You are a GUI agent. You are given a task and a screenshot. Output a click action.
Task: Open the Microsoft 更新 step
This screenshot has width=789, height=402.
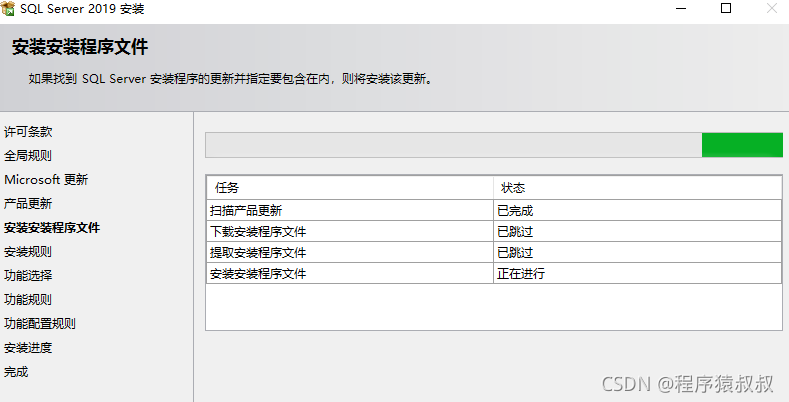click(46, 180)
